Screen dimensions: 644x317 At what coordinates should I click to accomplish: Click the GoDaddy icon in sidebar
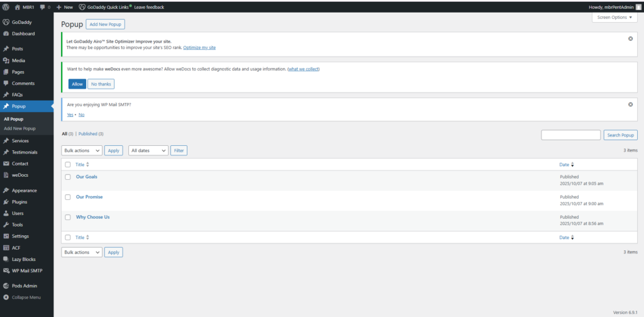click(6, 22)
